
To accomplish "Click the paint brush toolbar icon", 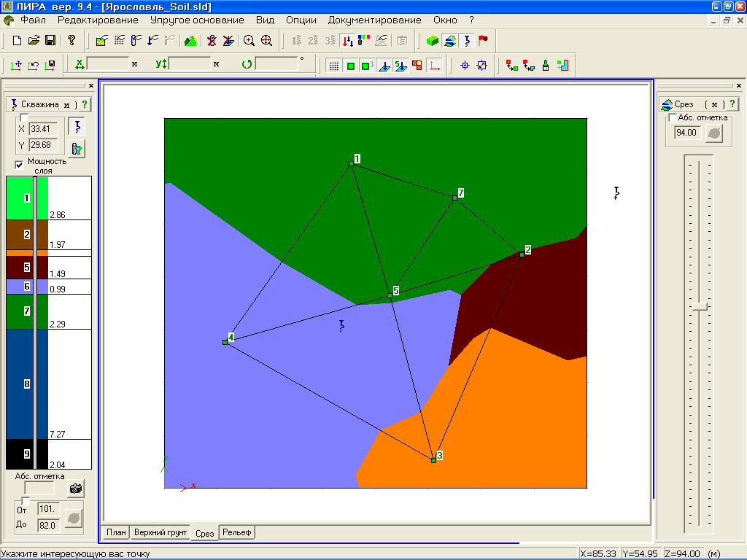I will [544, 66].
